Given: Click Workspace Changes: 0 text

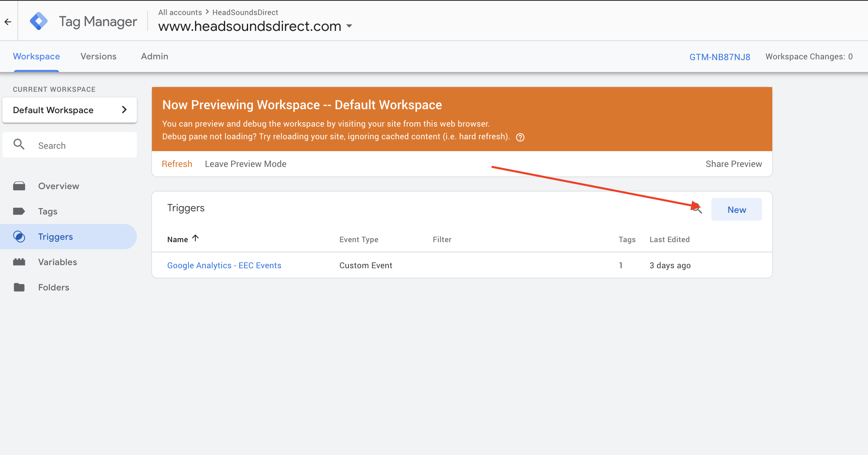Looking at the screenshot, I should (x=809, y=57).
